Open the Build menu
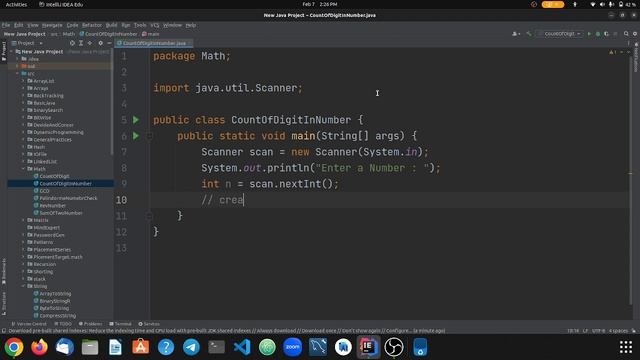Viewport: 640px width, 360px height. click(111, 25)
